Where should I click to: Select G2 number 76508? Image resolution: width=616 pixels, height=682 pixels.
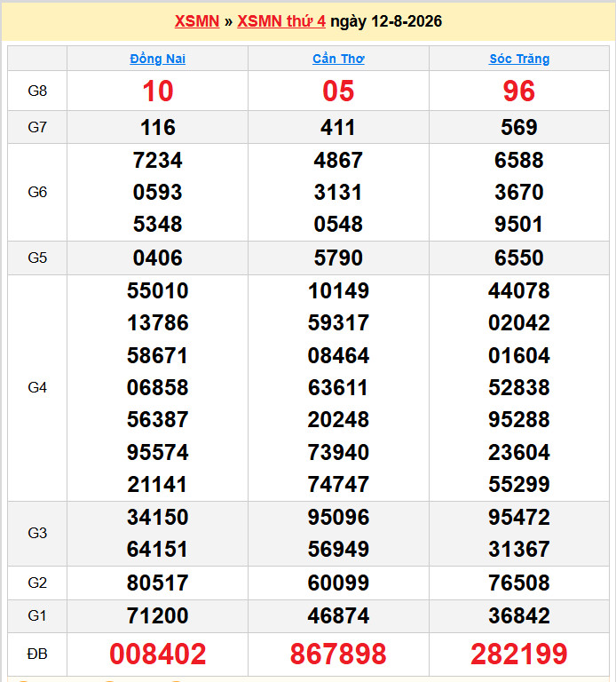[x=519, y=583]
